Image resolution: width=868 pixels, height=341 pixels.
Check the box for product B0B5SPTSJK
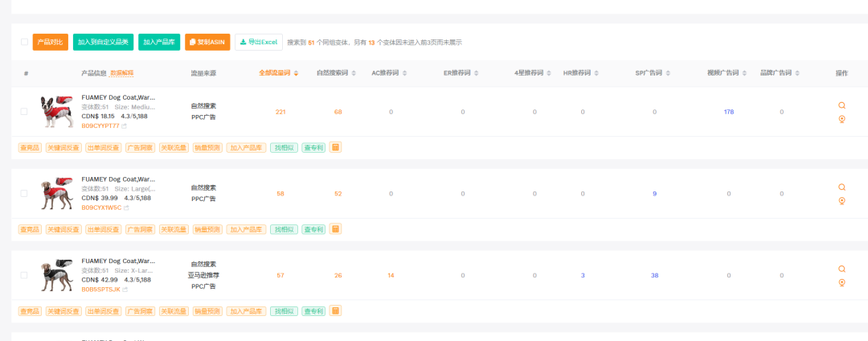click(24, 275)
